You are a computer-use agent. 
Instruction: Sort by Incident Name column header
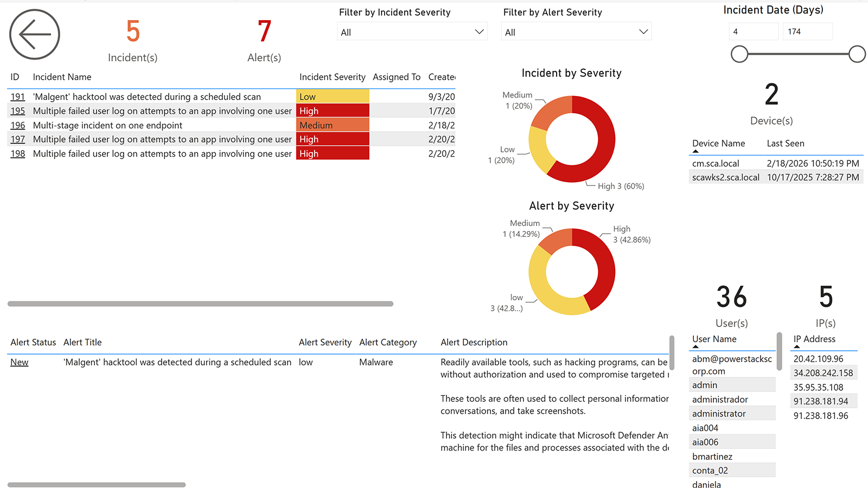[62, 77]
